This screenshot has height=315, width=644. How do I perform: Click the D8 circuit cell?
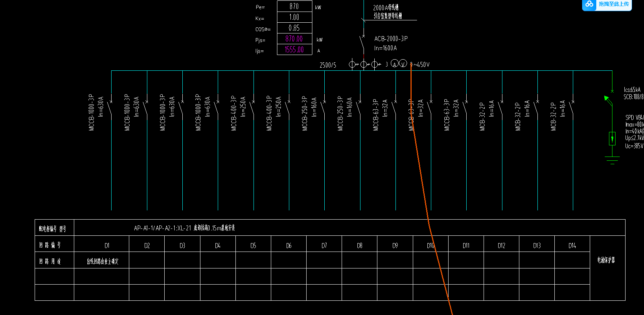pos(359,243)
